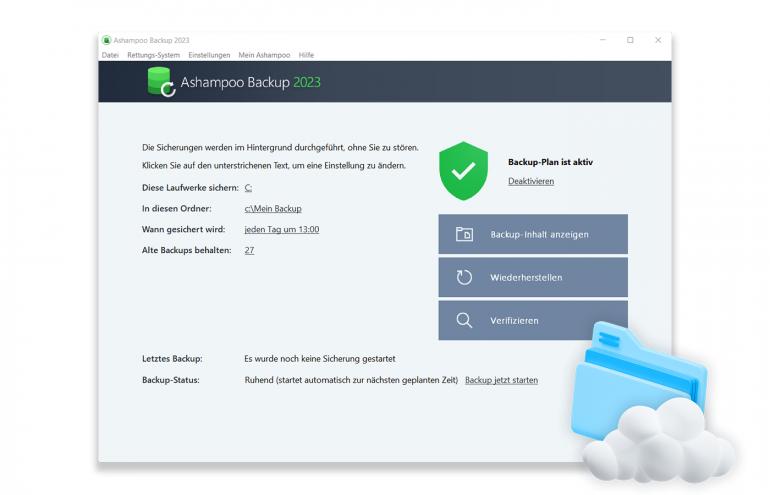Click the Verifizieren button
Screen dimensions: 770x495
coord(533,320)
